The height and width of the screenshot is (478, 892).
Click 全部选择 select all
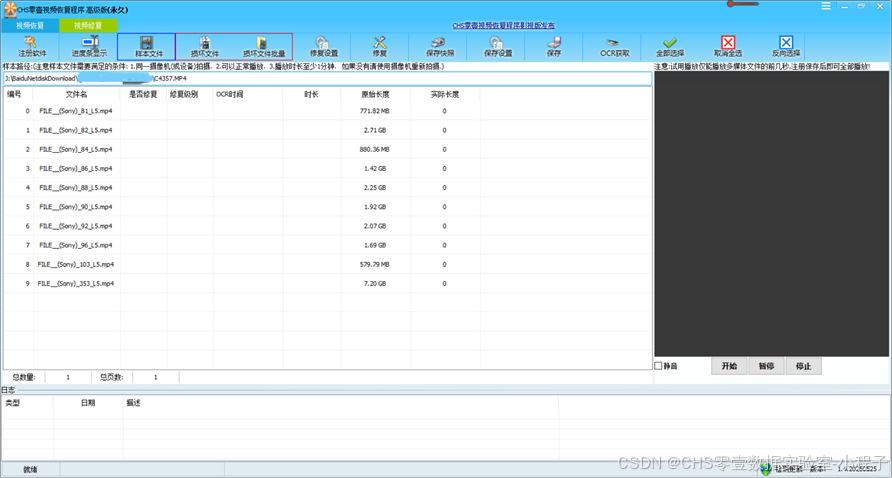[670, 47]
